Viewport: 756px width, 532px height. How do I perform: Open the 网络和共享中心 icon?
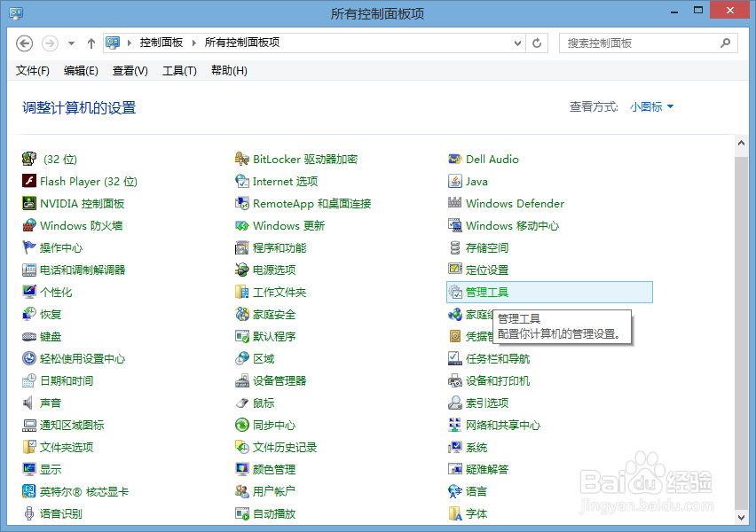[454, 425]
